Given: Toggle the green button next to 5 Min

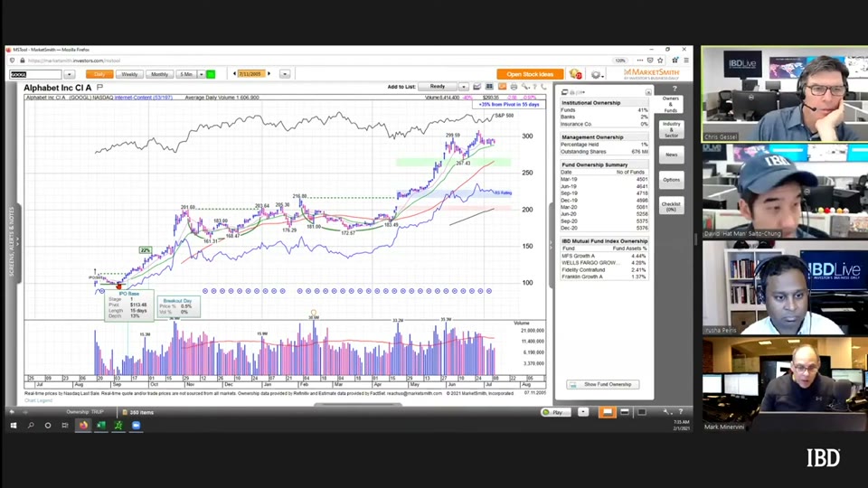Looking at the screenshot, I should click(x=211, y=74).
